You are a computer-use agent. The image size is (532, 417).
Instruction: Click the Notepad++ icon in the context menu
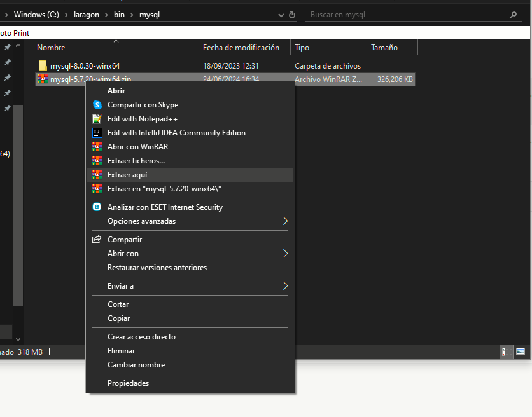pos(98,119)
